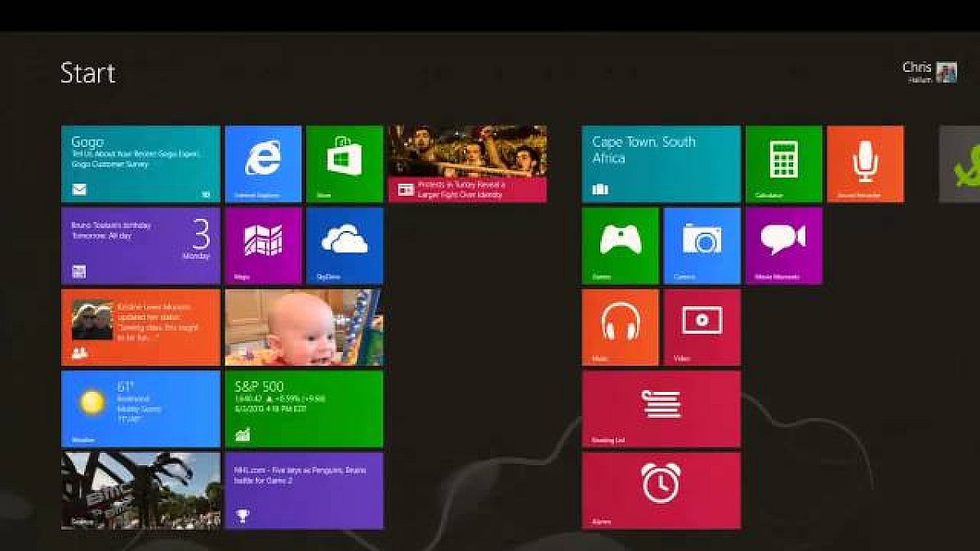
Task: Open the S&P 500 Finance tile
Action: click(x=304, y=408)
